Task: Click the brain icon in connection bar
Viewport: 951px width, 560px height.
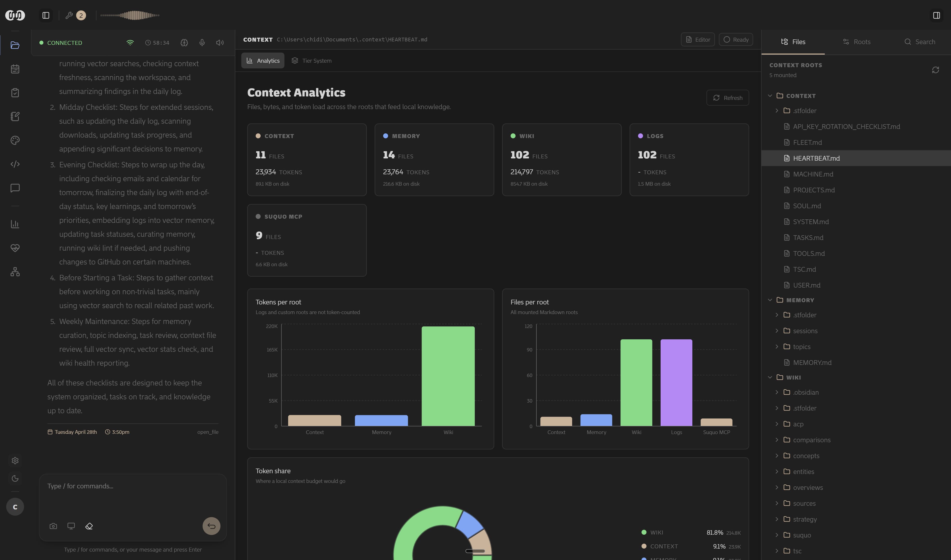Action: (x=184, y=43)
